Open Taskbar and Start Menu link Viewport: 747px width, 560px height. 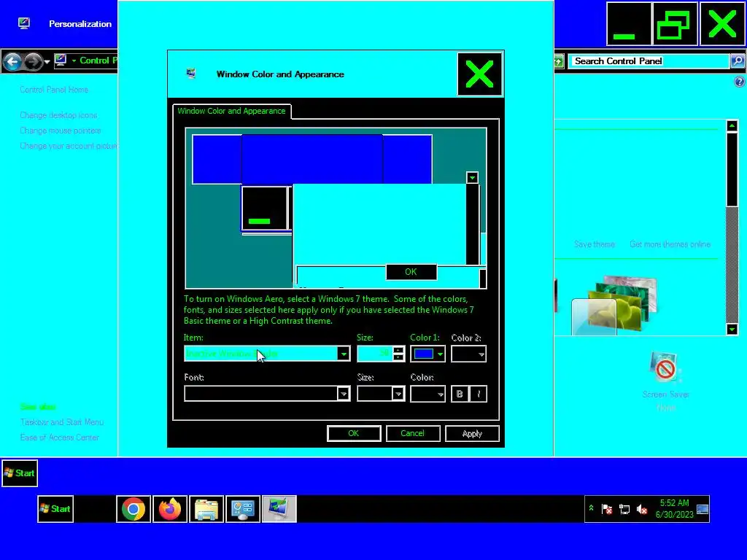click(x=61, y=422)
